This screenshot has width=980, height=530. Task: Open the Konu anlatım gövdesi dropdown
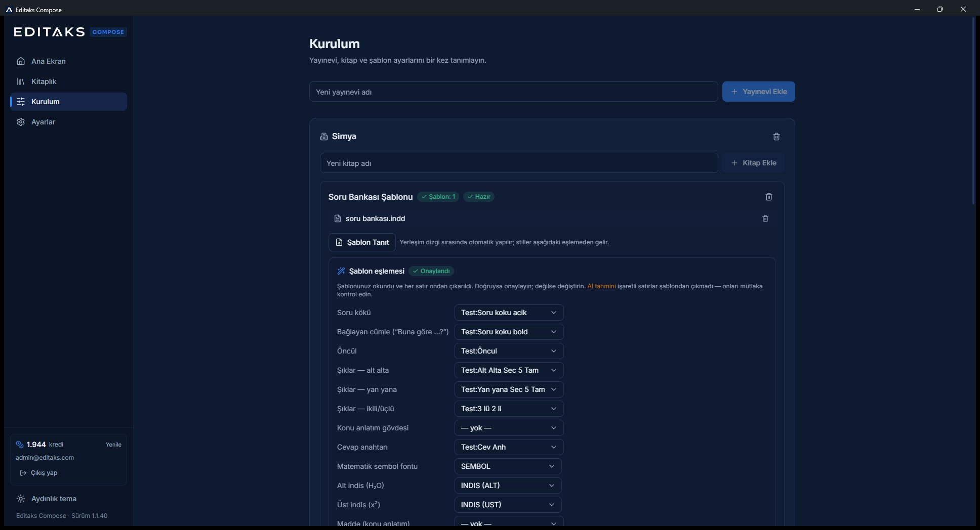pyautogui.click(x=509, y=428)
